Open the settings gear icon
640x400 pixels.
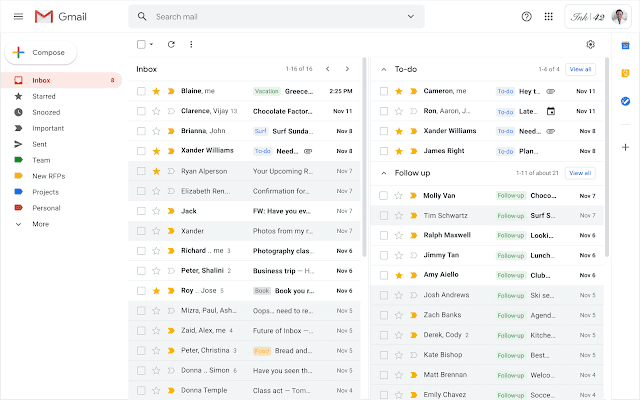pyautogui.click(x=590, y=44)
